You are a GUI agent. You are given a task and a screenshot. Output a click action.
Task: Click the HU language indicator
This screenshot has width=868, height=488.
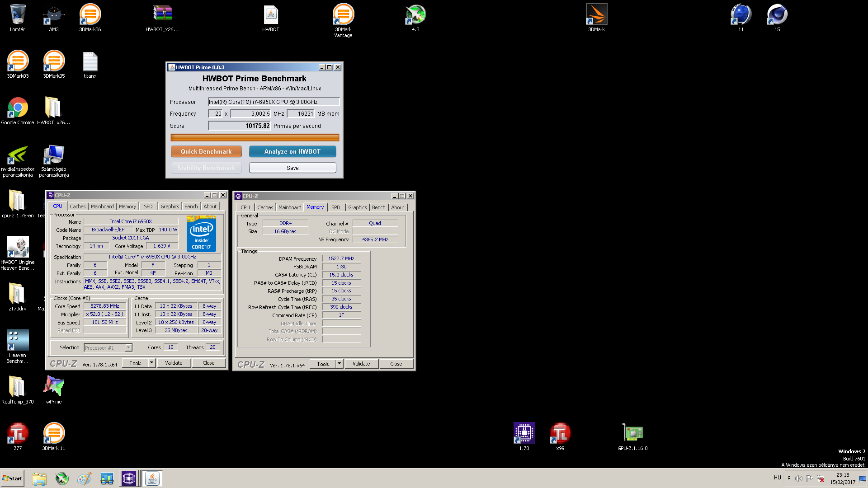777,478
